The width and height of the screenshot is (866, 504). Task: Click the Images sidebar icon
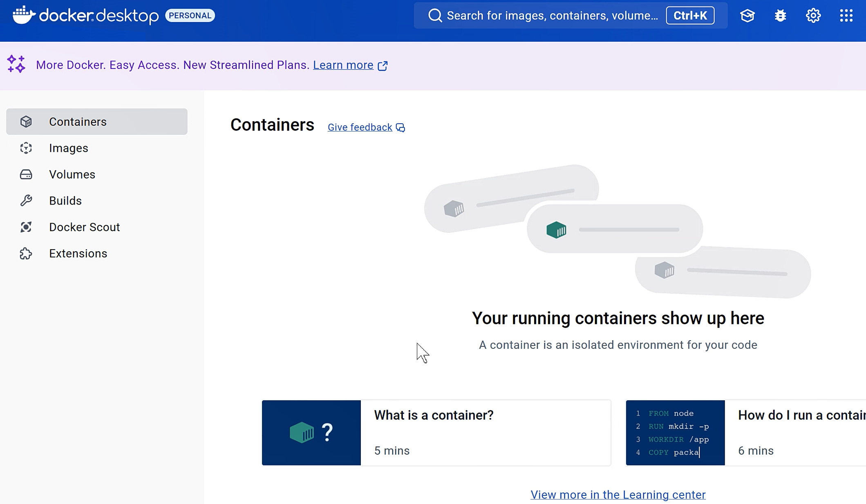[26, 148]
